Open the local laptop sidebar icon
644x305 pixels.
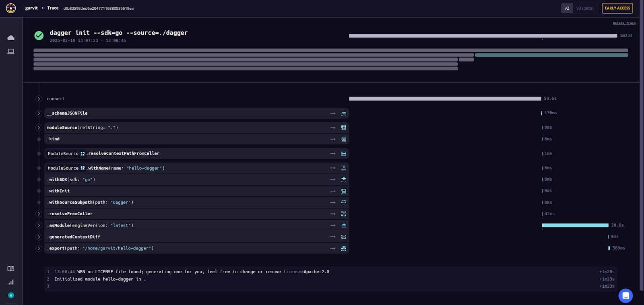[11, 52]
